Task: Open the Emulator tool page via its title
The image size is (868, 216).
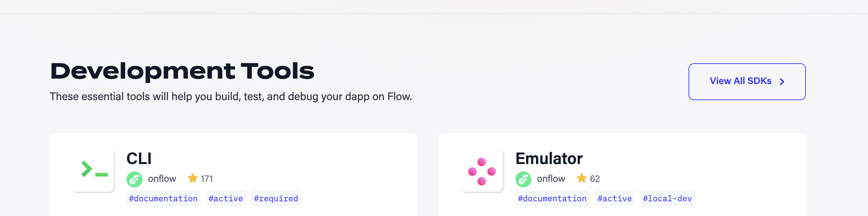Action: [x=549, y=158]
